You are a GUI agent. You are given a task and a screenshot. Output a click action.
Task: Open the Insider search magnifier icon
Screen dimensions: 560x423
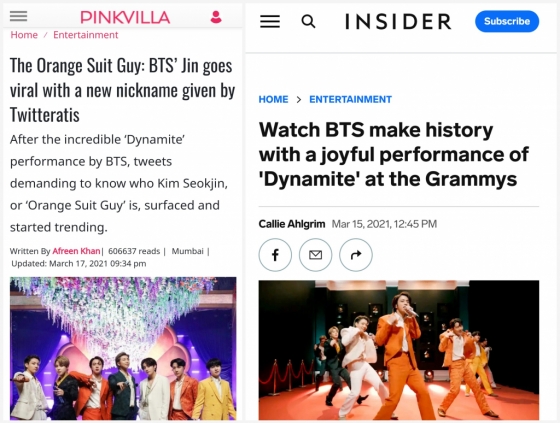309,21
